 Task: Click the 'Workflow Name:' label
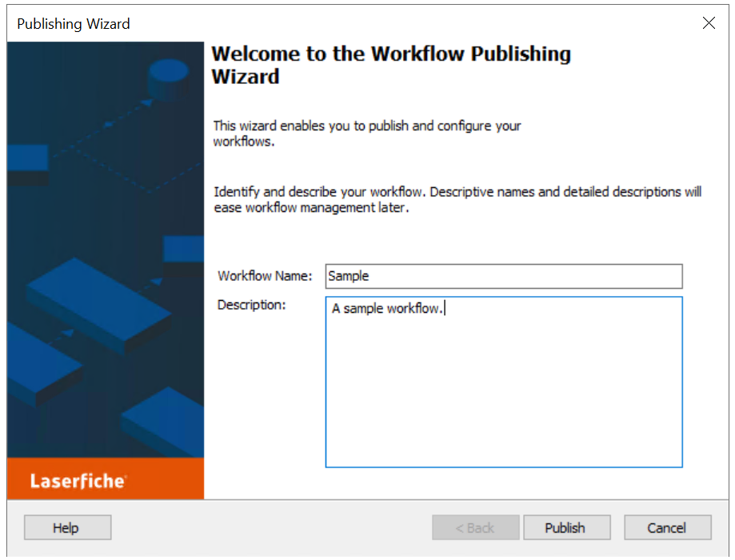(266, 276)
